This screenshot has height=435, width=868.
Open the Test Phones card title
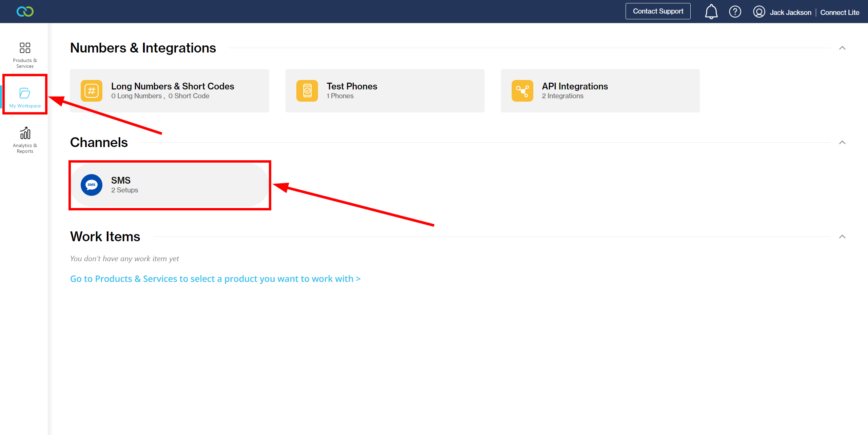tap(352, 86)
